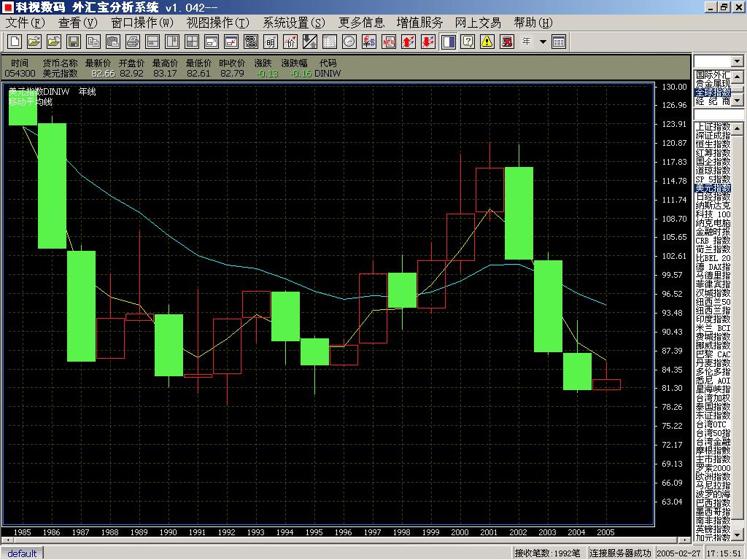747x560 pixels.
Task: Open the 系统设置(S) menu
Action: pyautogui.click(x=293, y=23)
